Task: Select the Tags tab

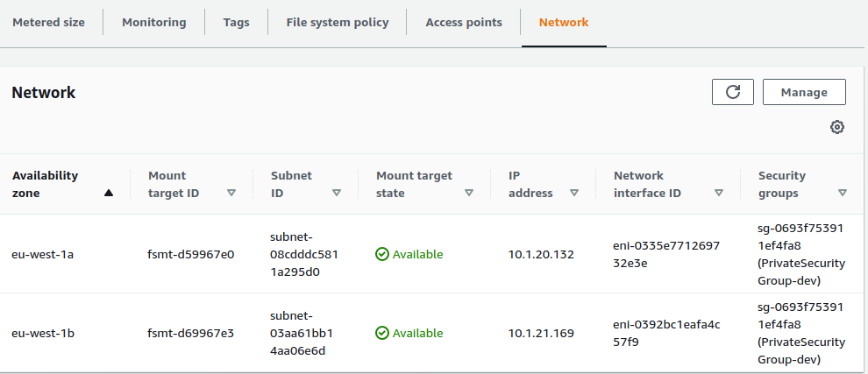Action: pos(236,23)
